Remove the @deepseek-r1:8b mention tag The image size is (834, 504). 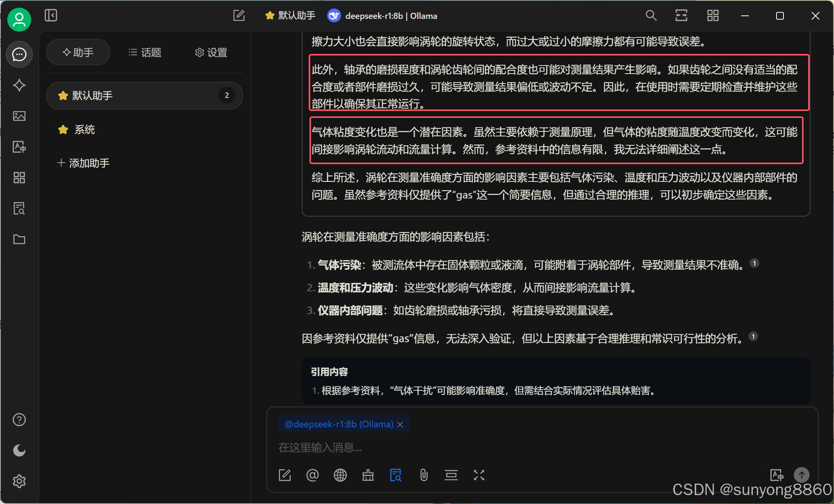[x=400, y=424]
